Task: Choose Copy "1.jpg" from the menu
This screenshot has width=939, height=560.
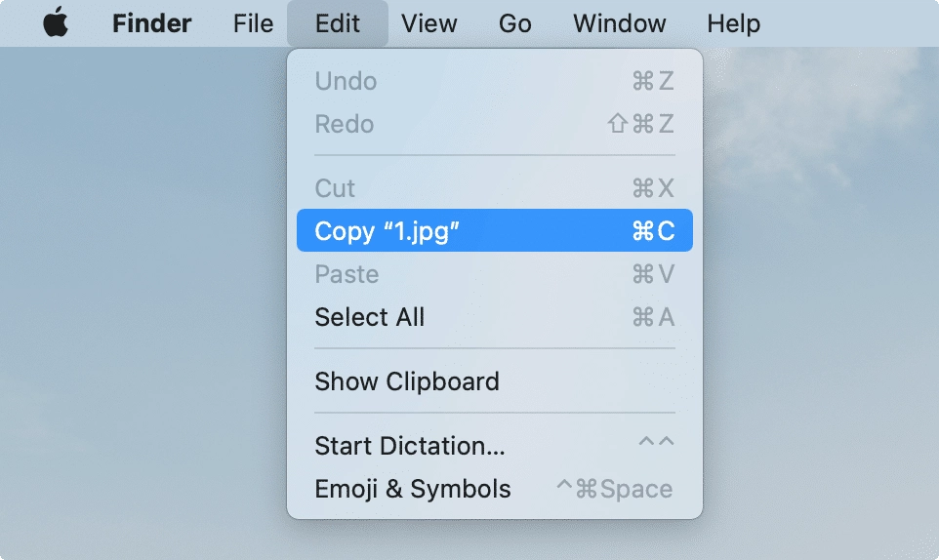Action: [387, 231]
